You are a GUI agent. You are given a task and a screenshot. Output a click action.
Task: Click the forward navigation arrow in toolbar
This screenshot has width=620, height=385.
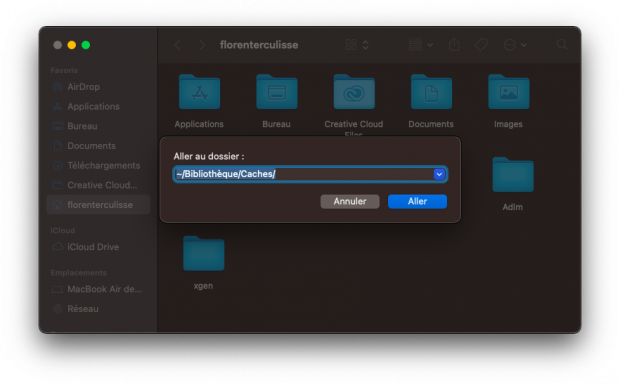[x=202, y=45]
